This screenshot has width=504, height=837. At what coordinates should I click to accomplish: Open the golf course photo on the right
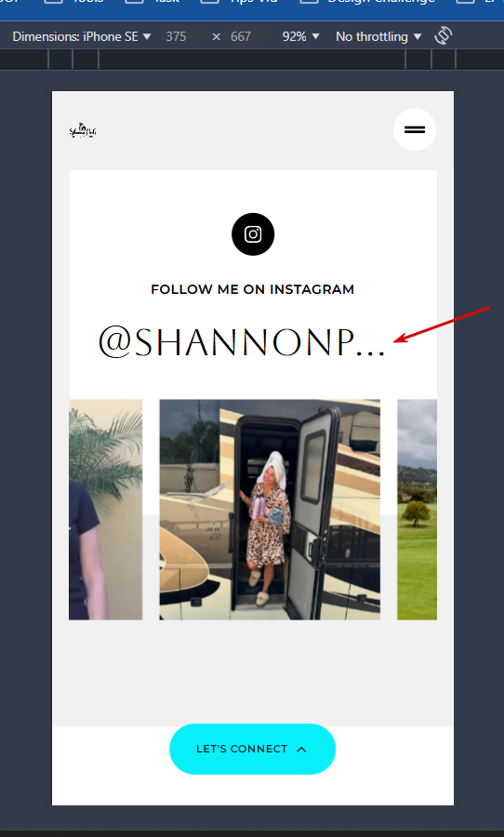coord(417,510)
